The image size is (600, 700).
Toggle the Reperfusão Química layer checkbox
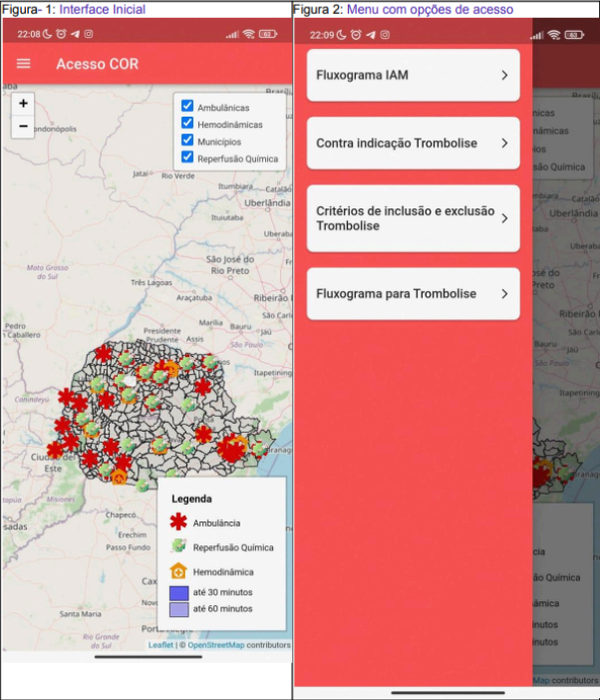[x=186, y=158]
